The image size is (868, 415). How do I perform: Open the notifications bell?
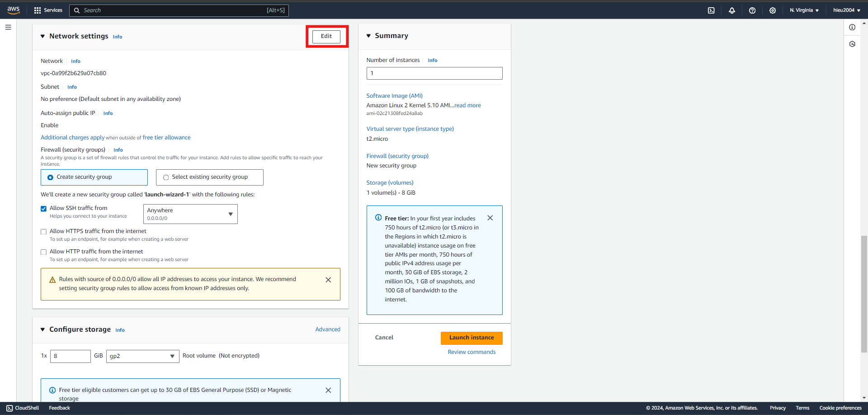tap(732, 10)
